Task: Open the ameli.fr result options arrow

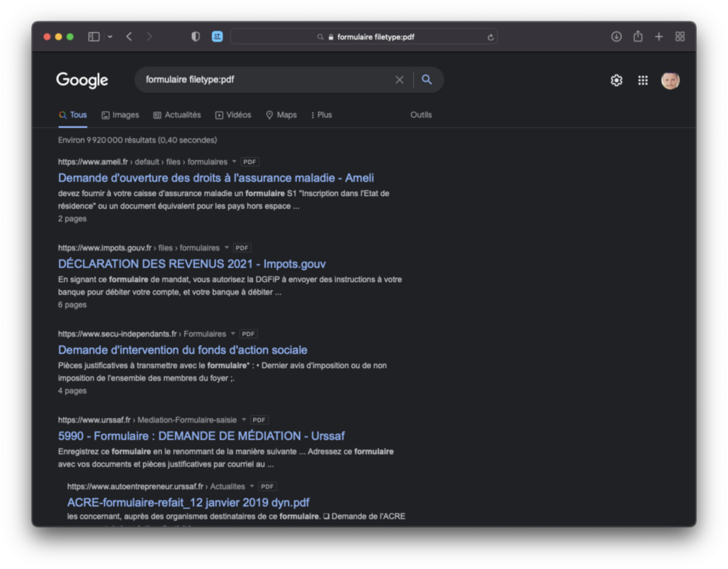Action: (x=234, y=162)
